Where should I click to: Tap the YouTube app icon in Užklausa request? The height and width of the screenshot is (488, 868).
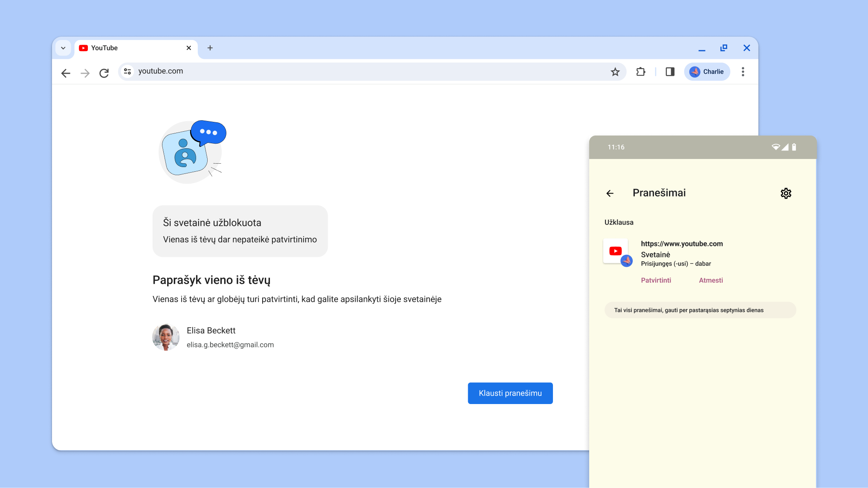615,251
